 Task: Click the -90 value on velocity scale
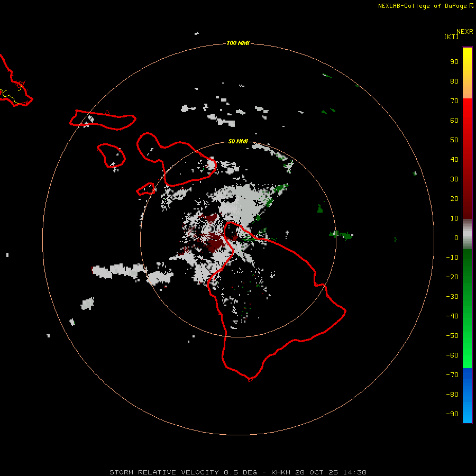452,414
